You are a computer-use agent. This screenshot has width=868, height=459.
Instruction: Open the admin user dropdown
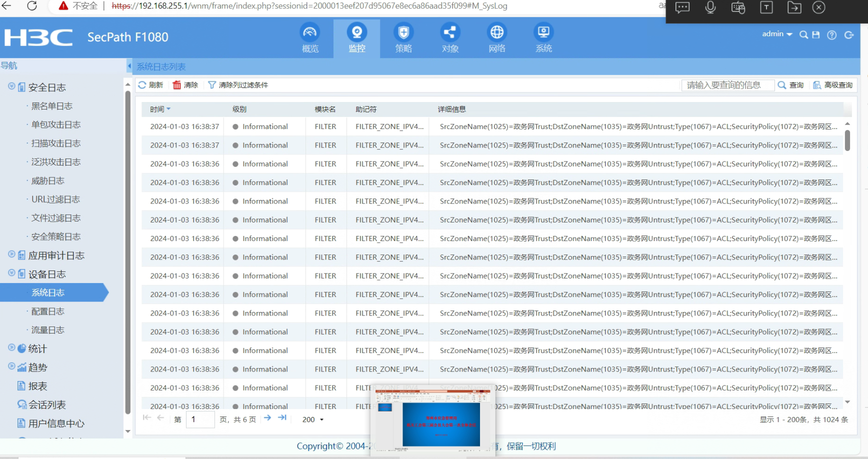click(776, 34)
